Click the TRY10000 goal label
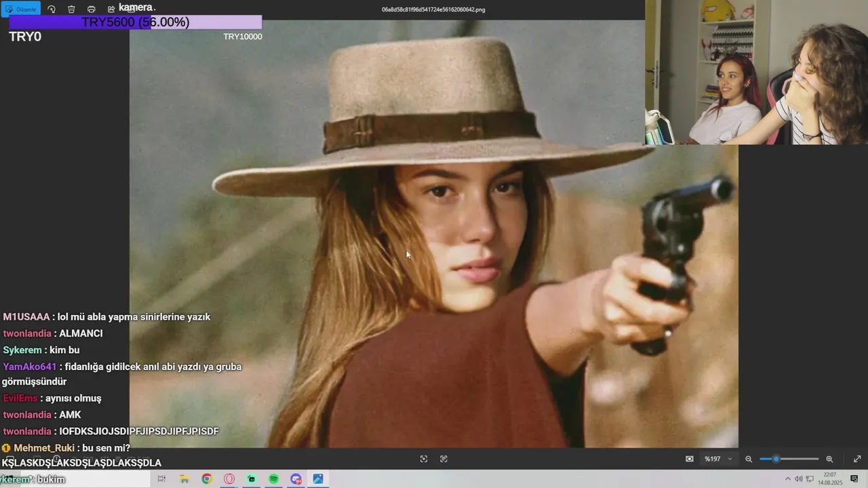 point(243,37)
